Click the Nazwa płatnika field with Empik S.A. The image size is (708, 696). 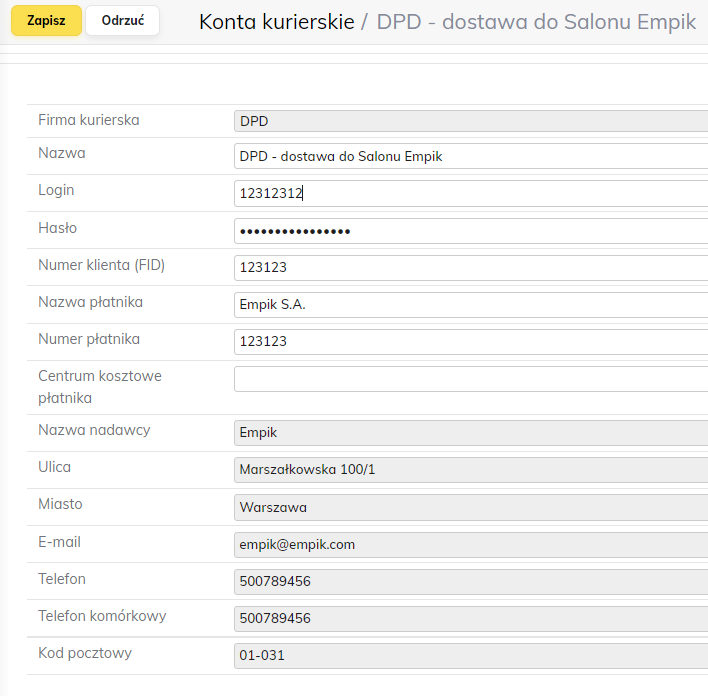pyautogui.click(x=470, y=304)
